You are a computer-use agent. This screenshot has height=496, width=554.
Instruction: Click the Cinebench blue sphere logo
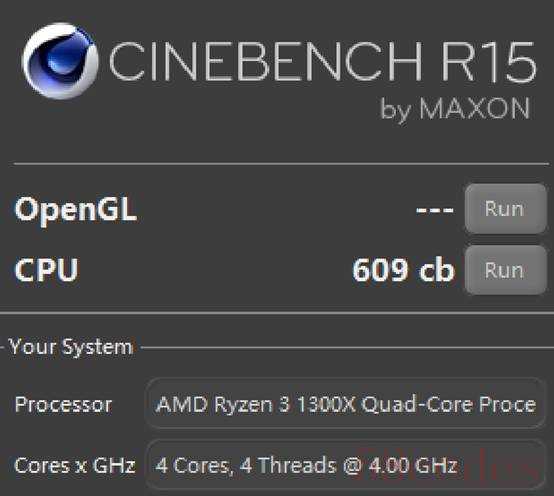point(59,61)
